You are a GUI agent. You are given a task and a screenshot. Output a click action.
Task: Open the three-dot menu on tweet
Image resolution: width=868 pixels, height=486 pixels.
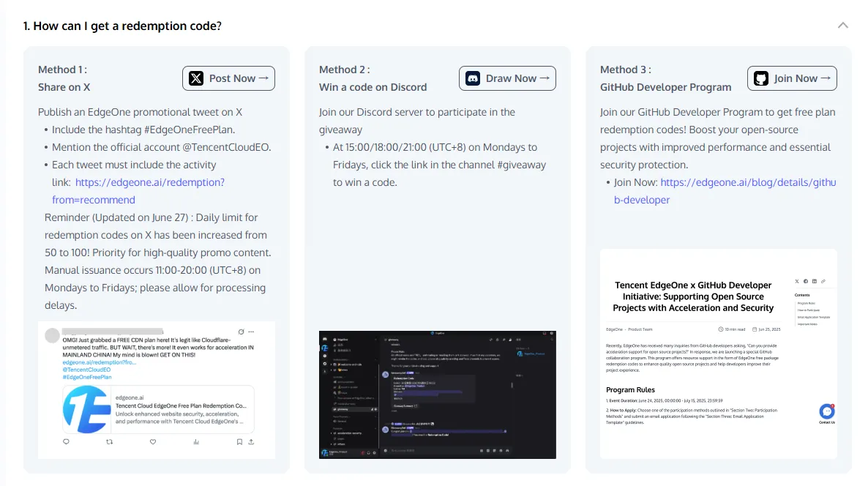251,332
